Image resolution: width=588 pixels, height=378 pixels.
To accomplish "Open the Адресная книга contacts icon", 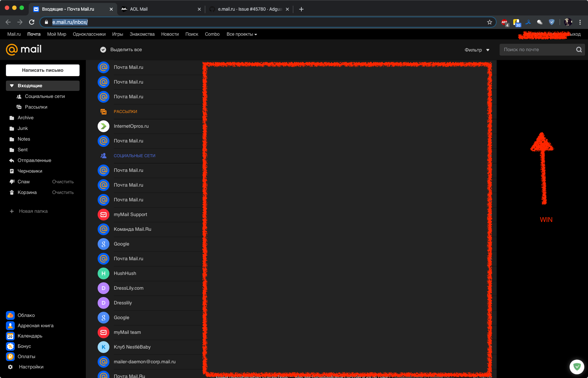I will tap(10, 326).
